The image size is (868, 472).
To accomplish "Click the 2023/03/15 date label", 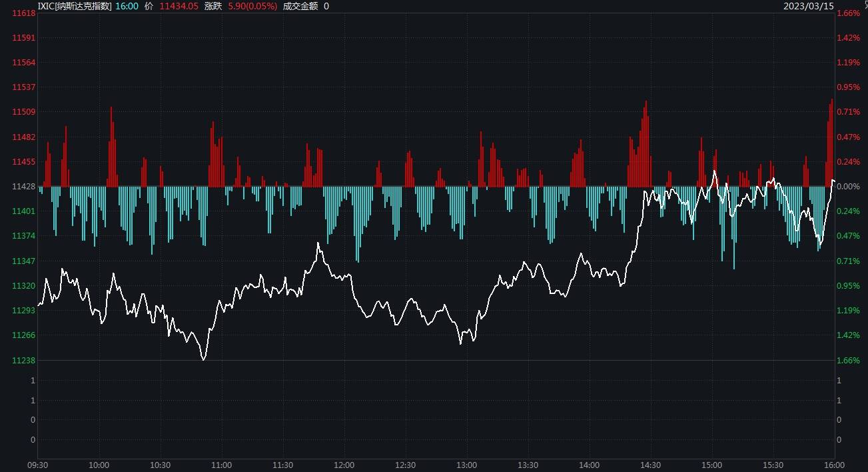I will point(809,6).
